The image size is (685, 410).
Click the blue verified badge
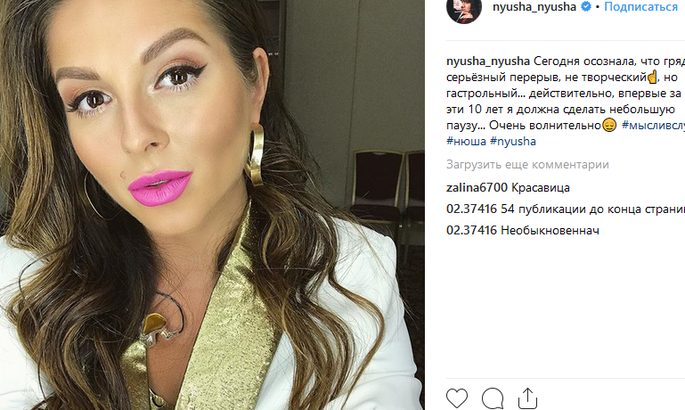click(x=586, y=7)
